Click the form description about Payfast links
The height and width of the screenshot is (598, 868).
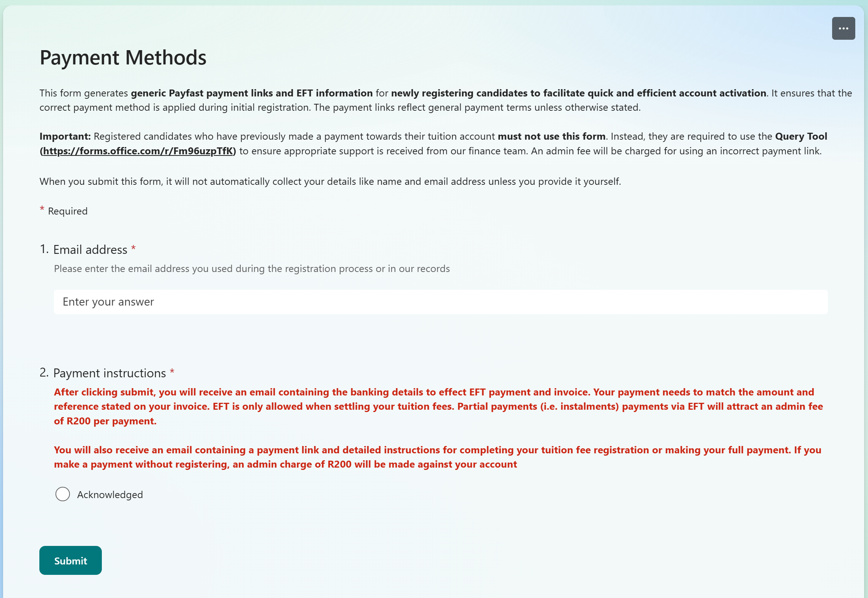(x=445, y=100)
